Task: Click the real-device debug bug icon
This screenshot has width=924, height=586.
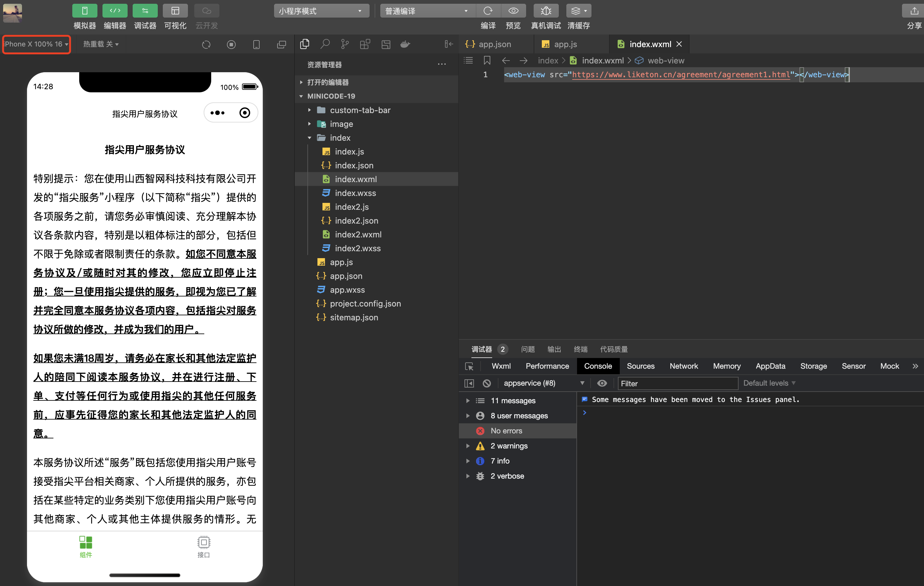Action: coord(545,11)
